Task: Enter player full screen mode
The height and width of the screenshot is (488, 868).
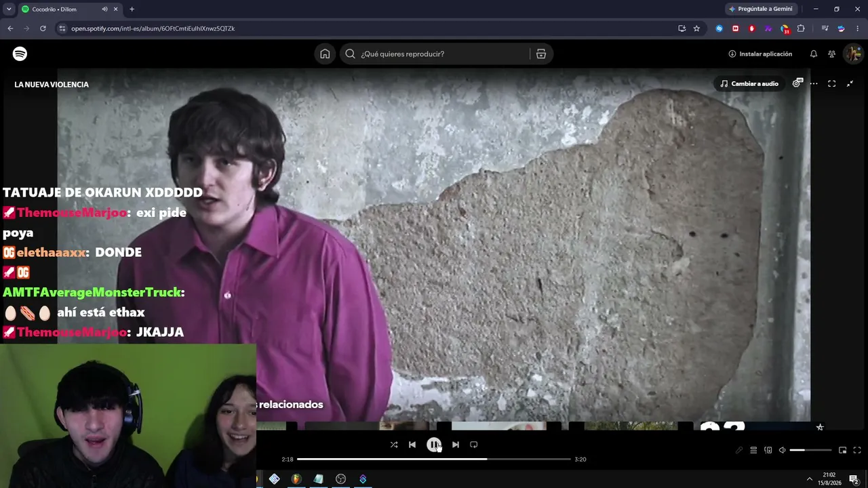Action: tap(857, 450)
